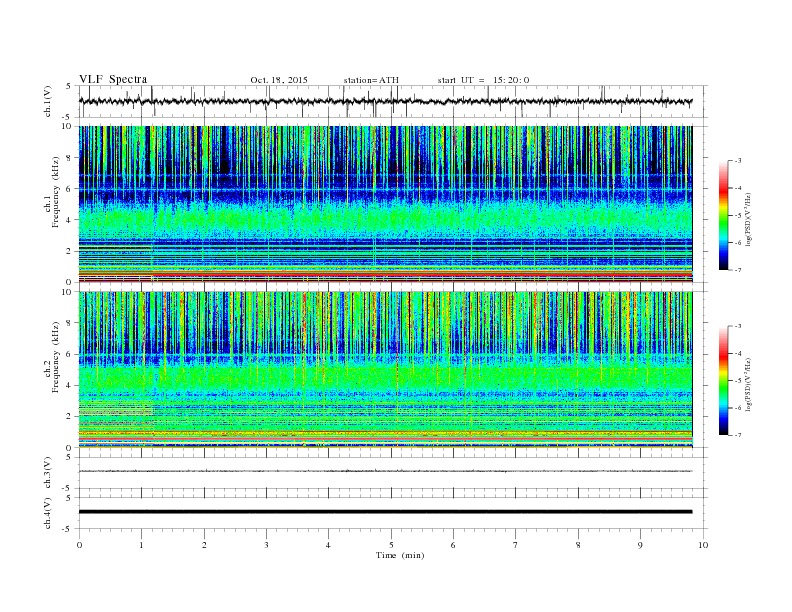This screenshot has width=792, height=612.
Task: Click the ch.4 thick black voltage trace
Action: (x=385, y=512)
